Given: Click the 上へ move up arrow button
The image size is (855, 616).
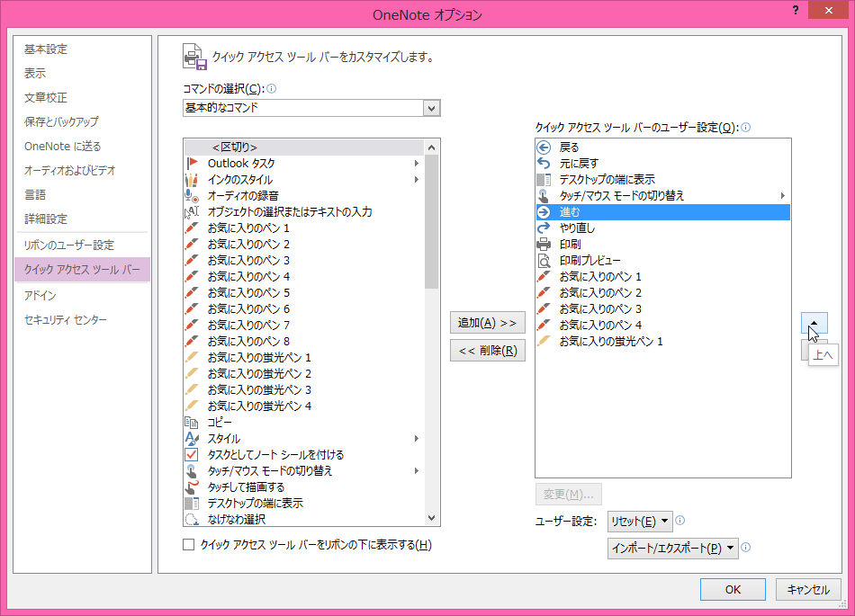Looking at the screenshot, I should click(814, 323).
